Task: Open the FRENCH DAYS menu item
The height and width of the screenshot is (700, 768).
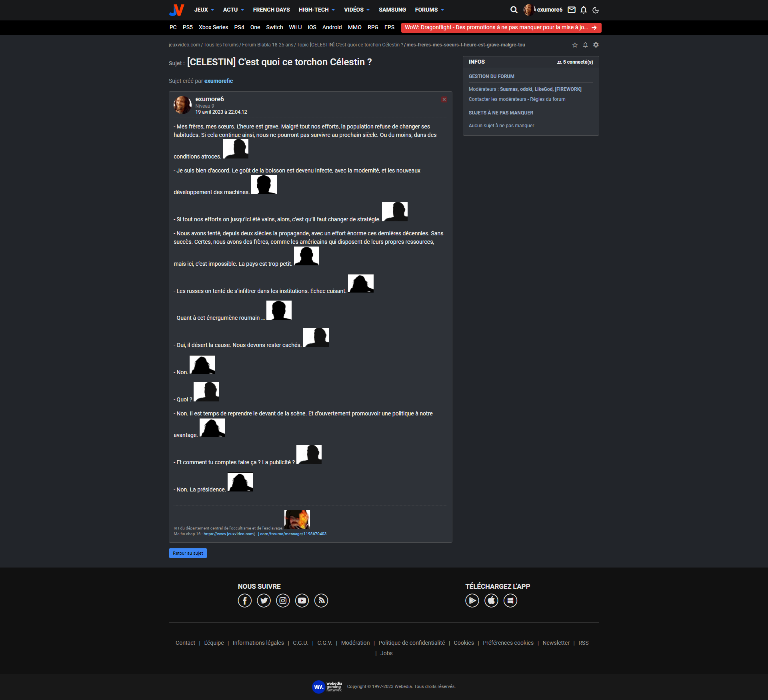Action: pyautogui.click(x=271, y=10)
